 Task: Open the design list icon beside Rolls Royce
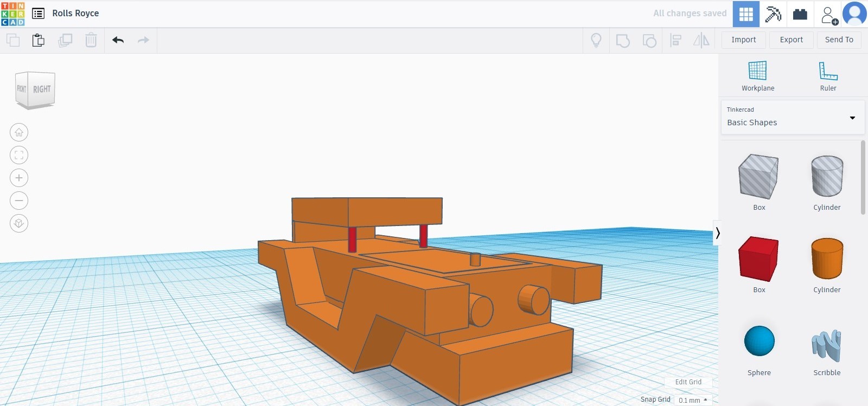pos(38,14)
